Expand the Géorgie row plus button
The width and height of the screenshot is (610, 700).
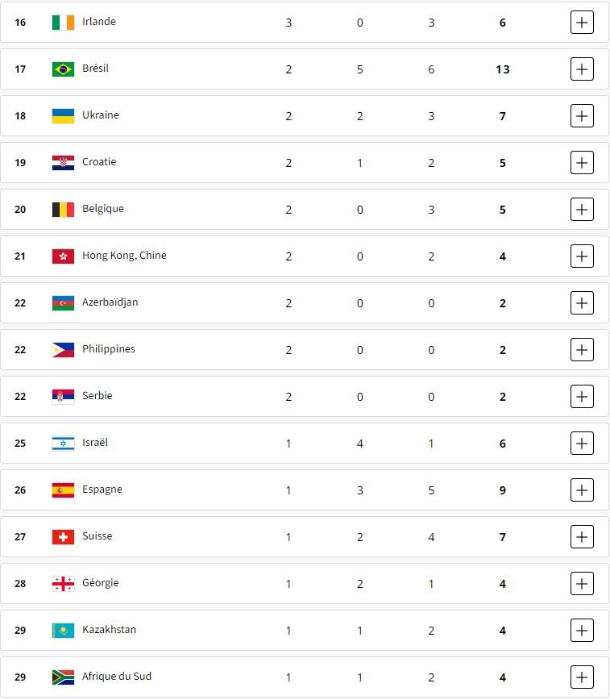click(x=582, y=584)
